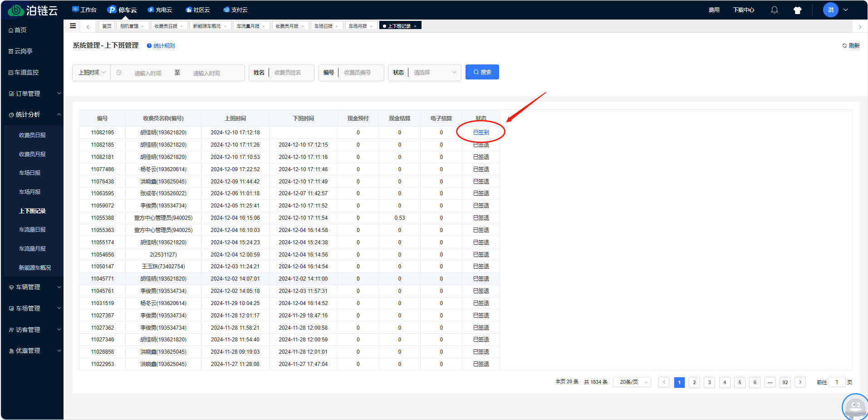
Task: Collapse the 统计分析 sidebar menu
Action: pos(32,114)
